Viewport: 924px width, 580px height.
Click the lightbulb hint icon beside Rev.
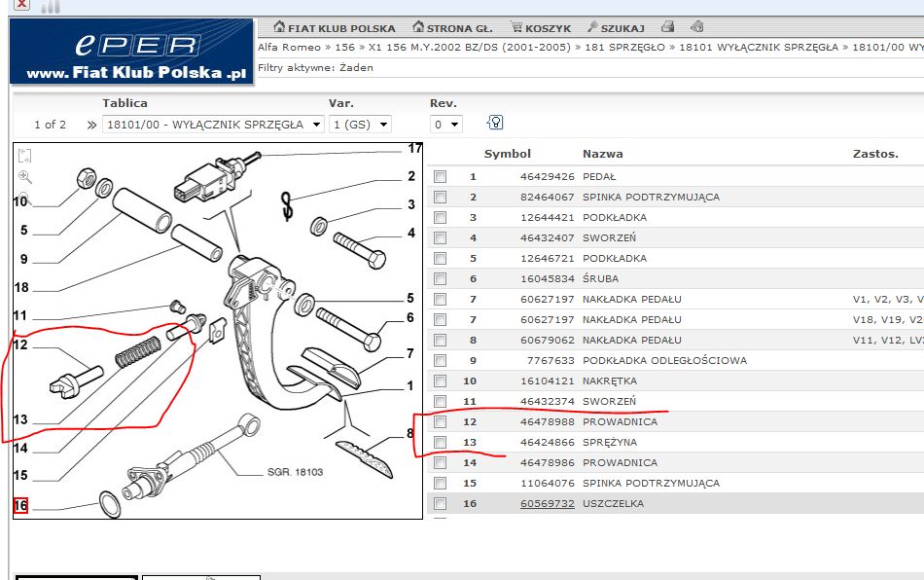pos(495,123)
